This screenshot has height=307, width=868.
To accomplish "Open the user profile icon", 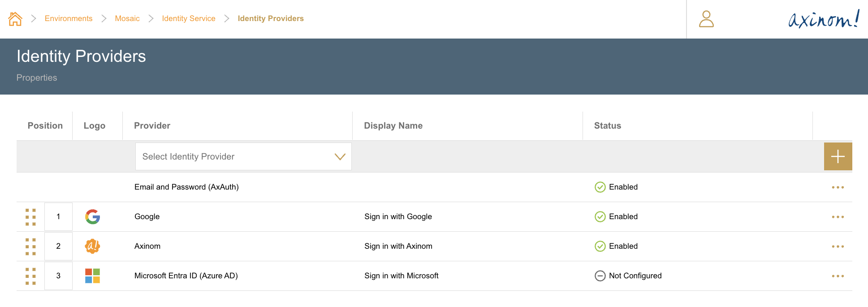I will tap(706, 19).
